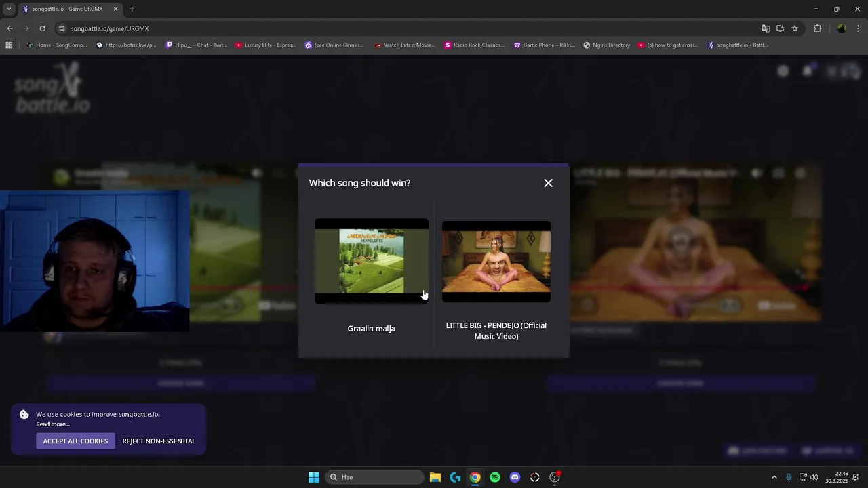Click the 'Graalin malja' song title
868x488 pixels.
[371, 328]
